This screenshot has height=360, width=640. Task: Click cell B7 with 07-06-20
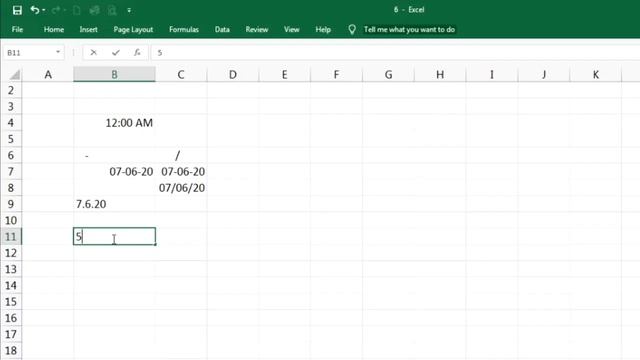click(114, 171)
